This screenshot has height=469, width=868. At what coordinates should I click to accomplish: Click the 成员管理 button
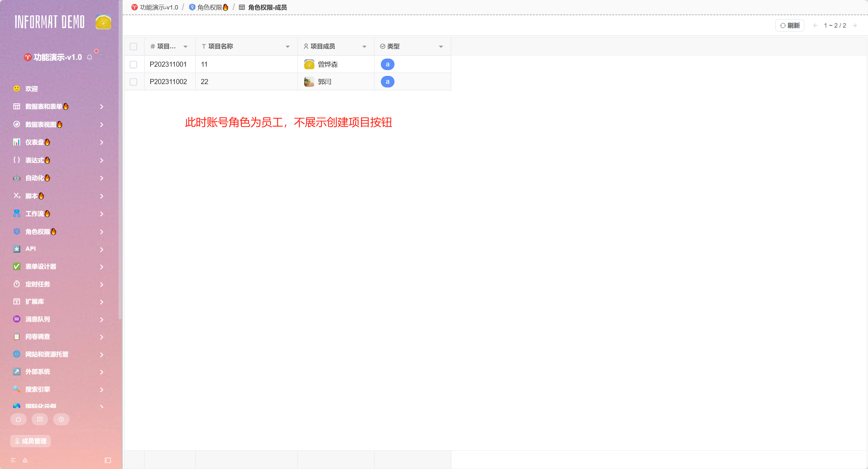[31, 441]
